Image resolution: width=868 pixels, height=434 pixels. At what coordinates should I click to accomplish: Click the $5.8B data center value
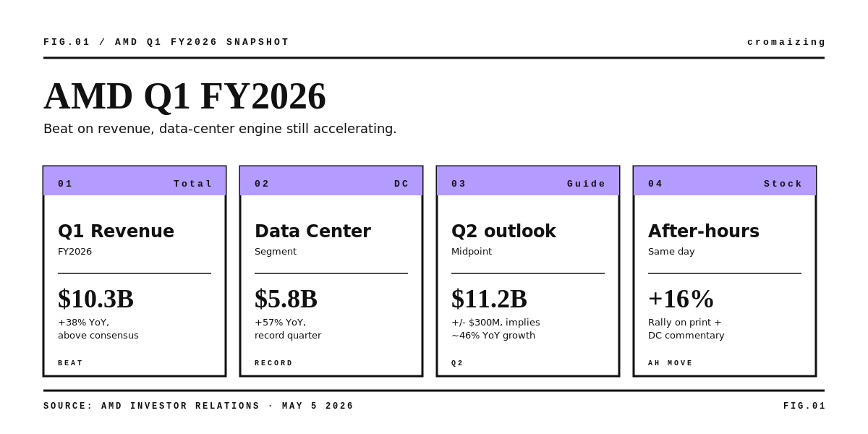(x=286, y=299)
